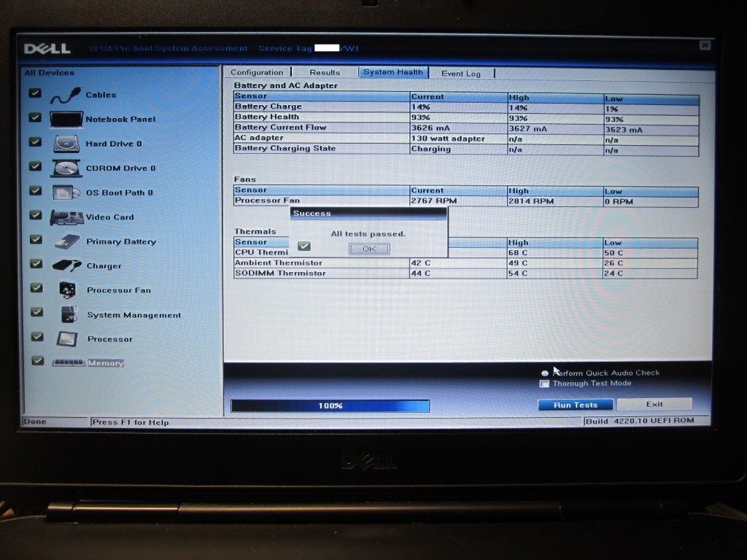Toggle the CDROM Drive 0 checkbox
This screenshot has height=560, width=747.
pos(35,166)
